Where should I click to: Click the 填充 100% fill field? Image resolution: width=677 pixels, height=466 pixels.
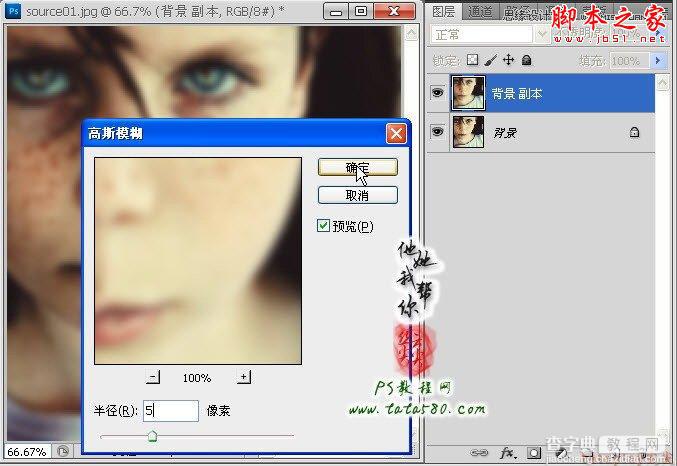[x=630, y=61]
